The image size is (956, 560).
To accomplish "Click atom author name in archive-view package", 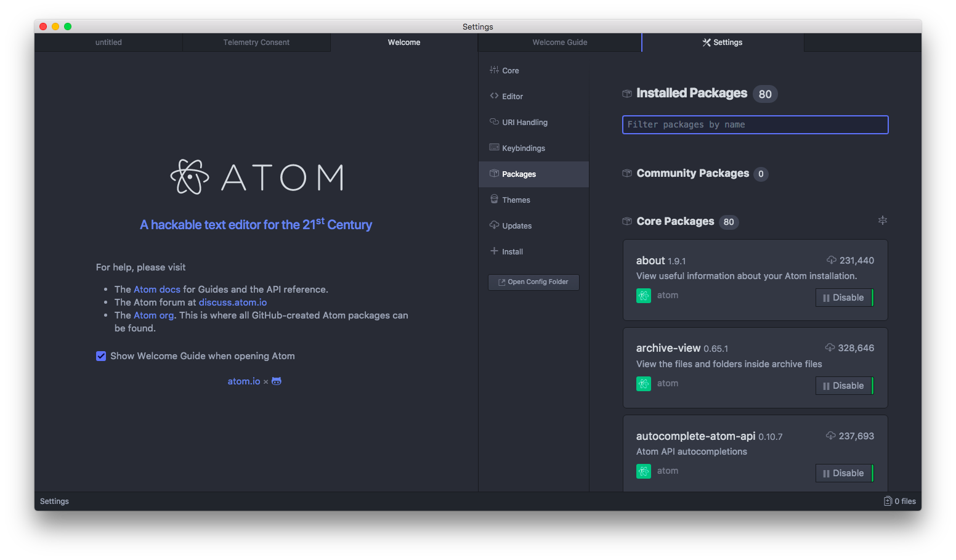I will (x=668, y=384).
